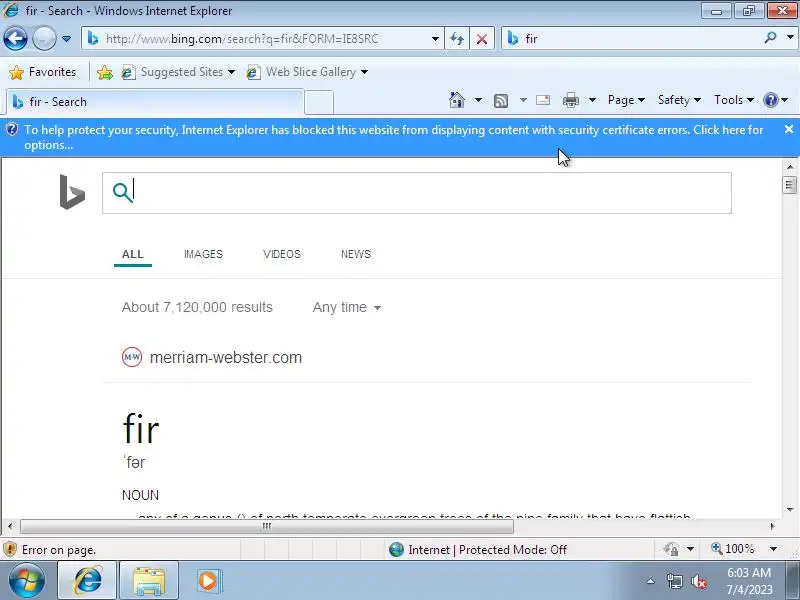Screen dimensions: 800x600
Task: Switch to the NEWS tab
Action: [x=356, y=254]
